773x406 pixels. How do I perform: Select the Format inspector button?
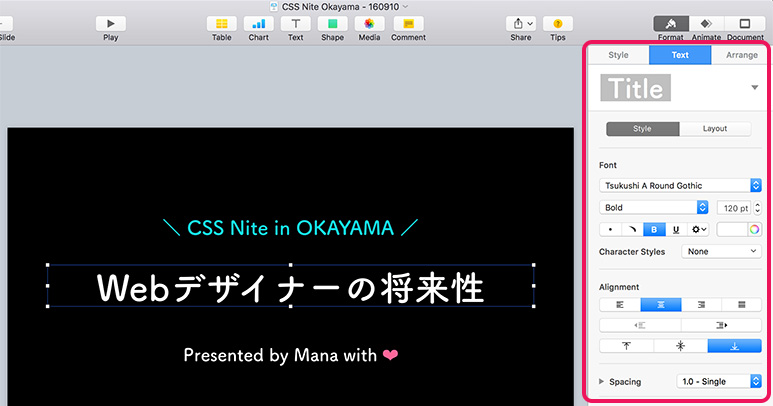pos(670,24)
